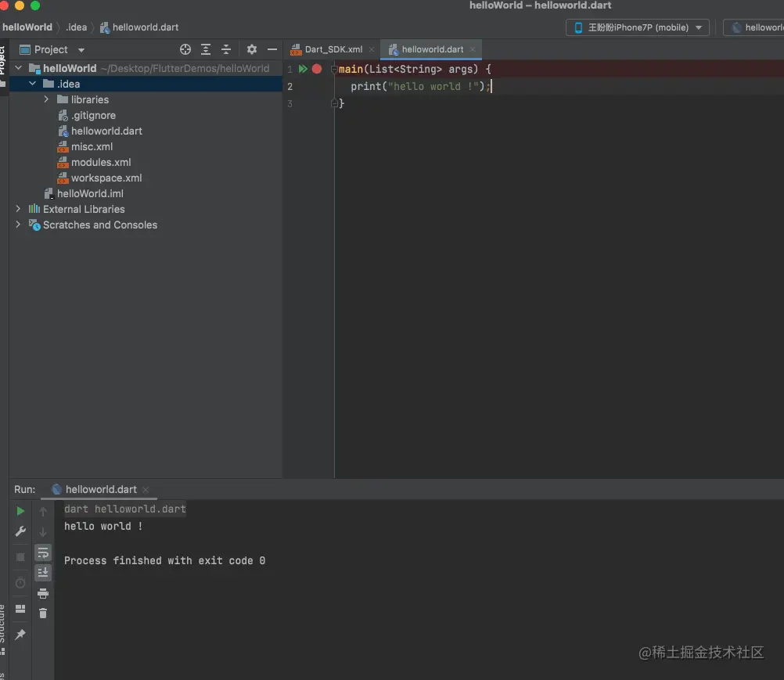The width and height of the screenshot is (784, 680).
Task: Fold main function at line 1 marker
Action: click(333, 69)
